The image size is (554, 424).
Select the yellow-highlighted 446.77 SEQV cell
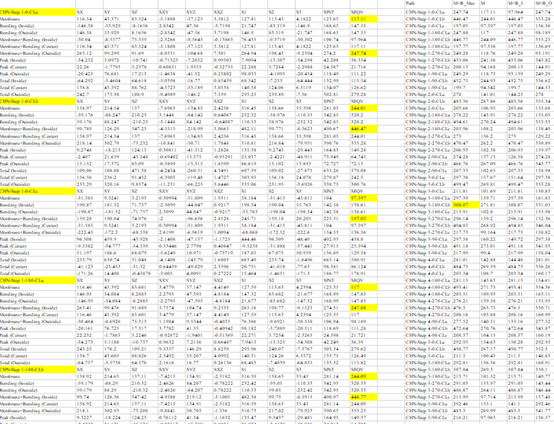[364, 397]
